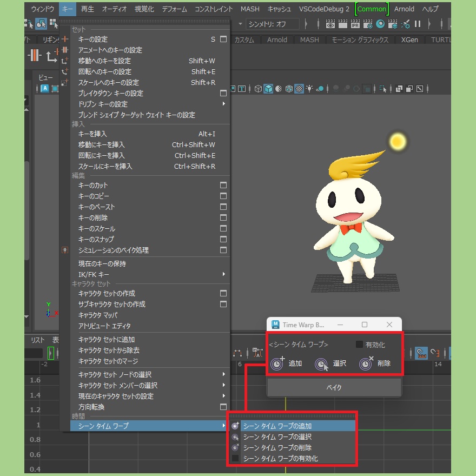Toggle wireframe display cube icon in viewport
Screen dimensions: 476x476
point(258,89)
